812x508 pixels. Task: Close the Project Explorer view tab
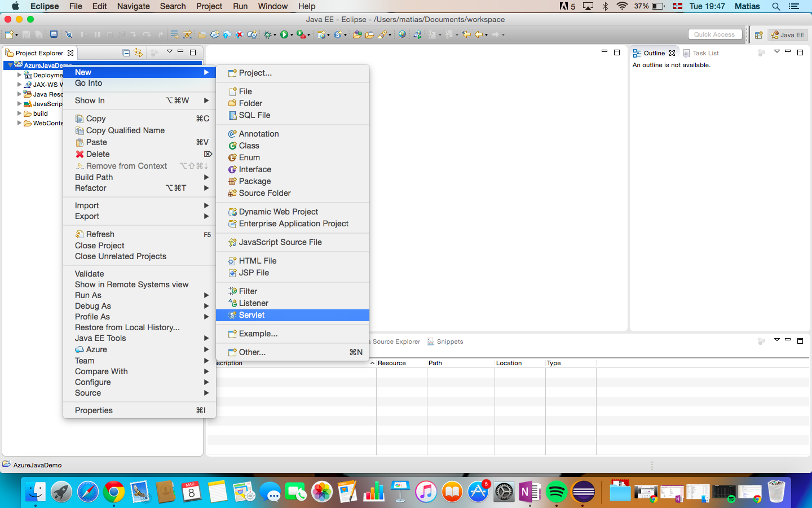pyautogui.click(x=70, y=53)
